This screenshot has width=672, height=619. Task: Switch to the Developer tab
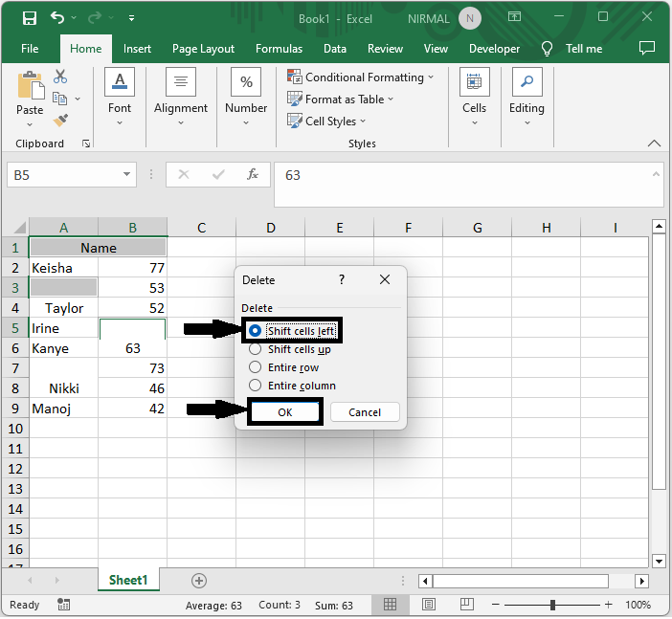(x=494, y=49)
